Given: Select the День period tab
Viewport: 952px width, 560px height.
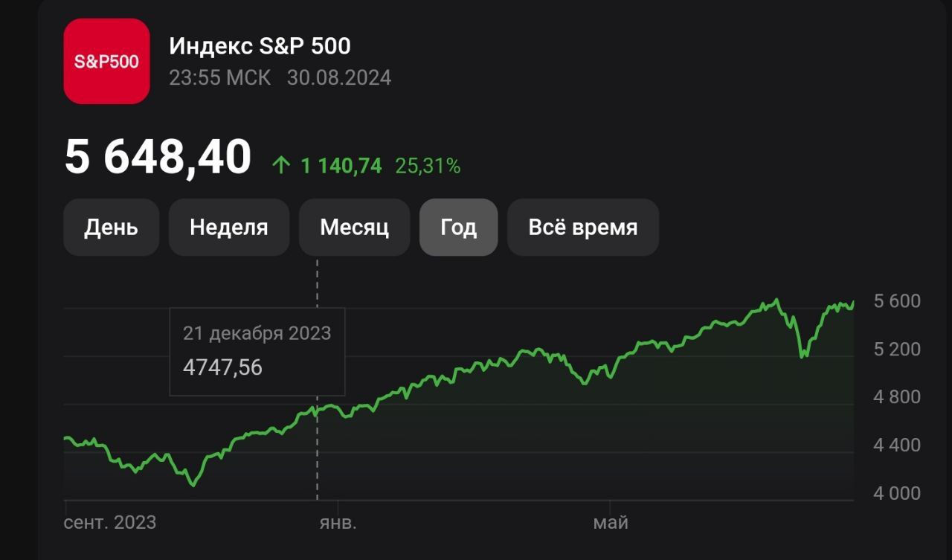Looking at the screenshot, I should [111, 227].
